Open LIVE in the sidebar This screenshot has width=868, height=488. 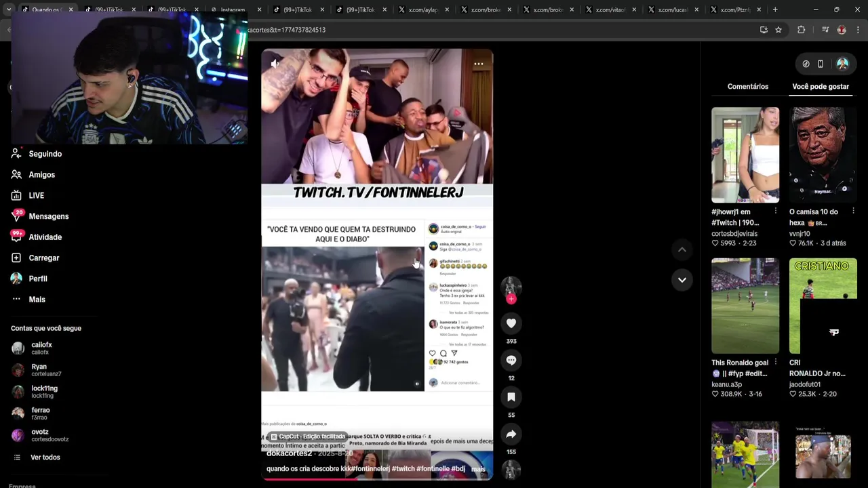[36, 196]
